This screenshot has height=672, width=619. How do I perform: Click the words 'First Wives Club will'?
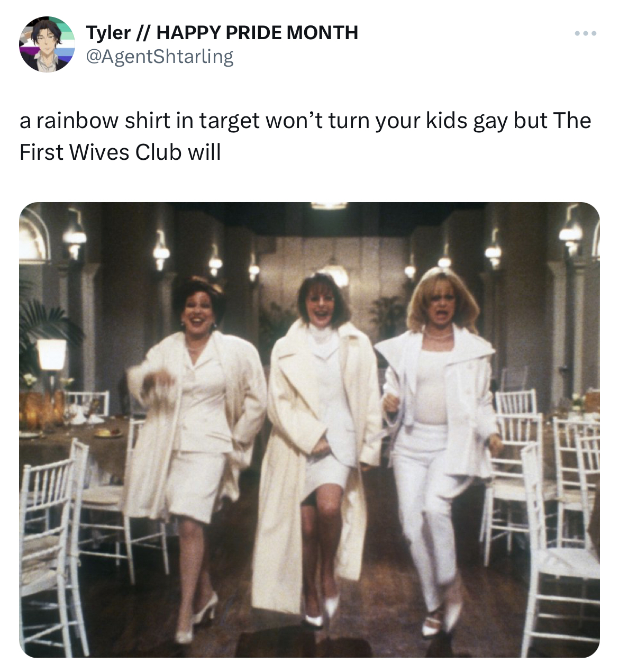(120, 152)
